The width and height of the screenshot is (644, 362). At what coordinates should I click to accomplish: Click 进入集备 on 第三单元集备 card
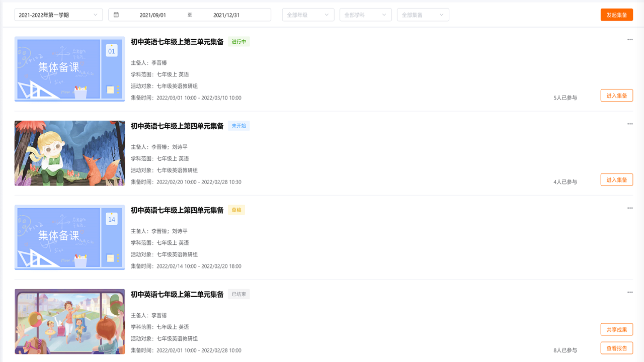tap(616, 95)
